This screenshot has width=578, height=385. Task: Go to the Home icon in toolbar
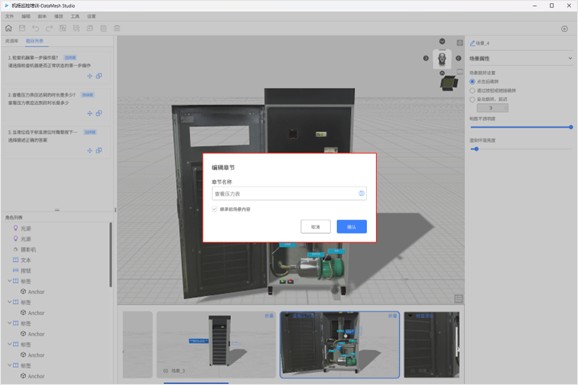click(8, 28)
